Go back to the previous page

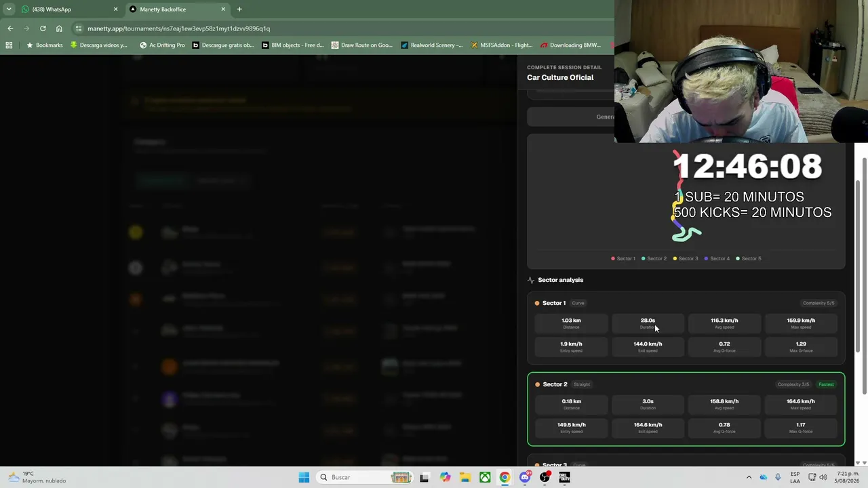10,28
